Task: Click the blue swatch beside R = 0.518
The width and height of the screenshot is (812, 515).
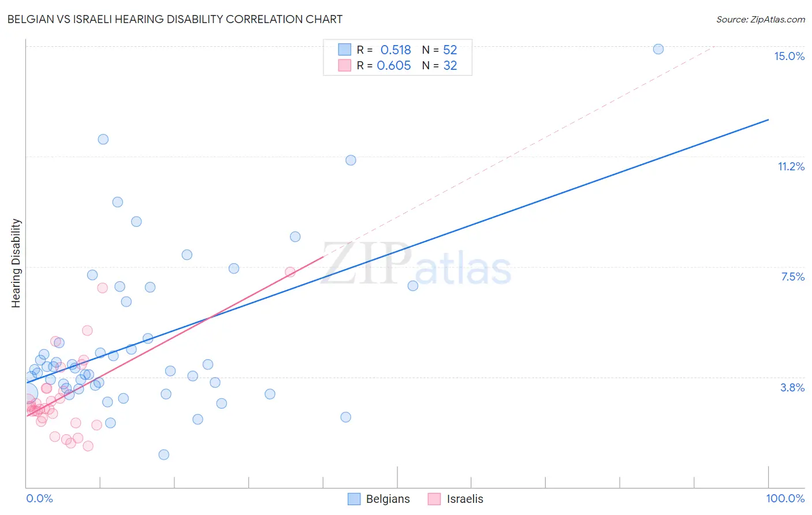Action: pos(345,50)
